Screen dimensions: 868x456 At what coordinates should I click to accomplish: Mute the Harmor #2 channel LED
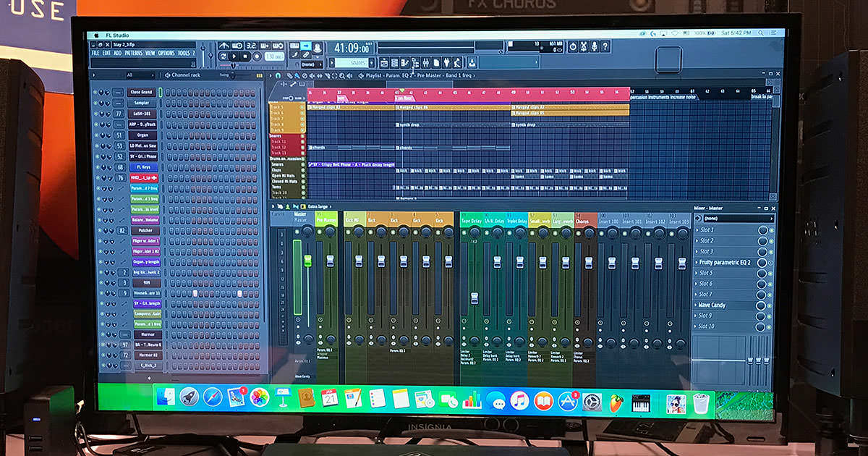(103, 355)
